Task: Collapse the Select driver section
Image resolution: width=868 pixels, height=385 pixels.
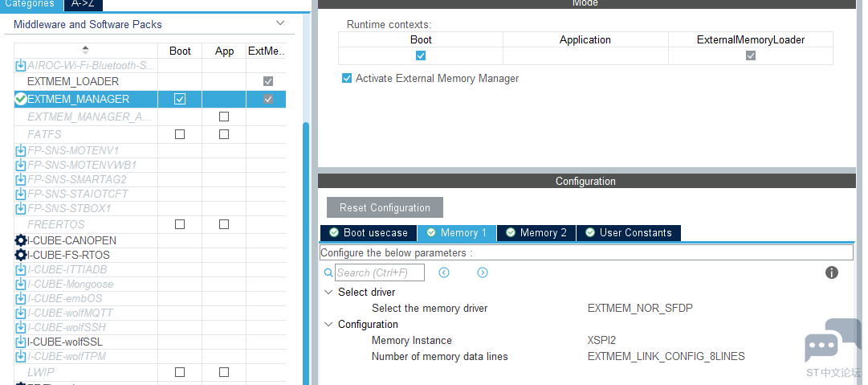Action: pos(328,293)
